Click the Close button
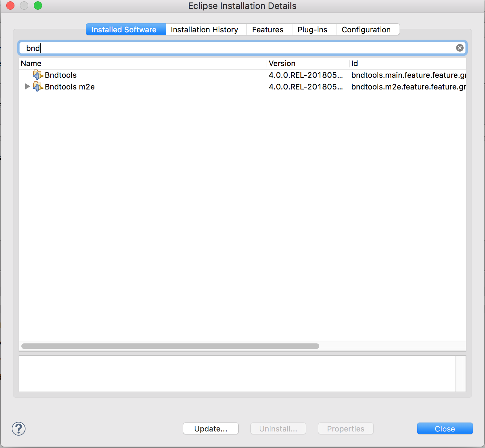The image size is (485, 448). pos(444,428)
